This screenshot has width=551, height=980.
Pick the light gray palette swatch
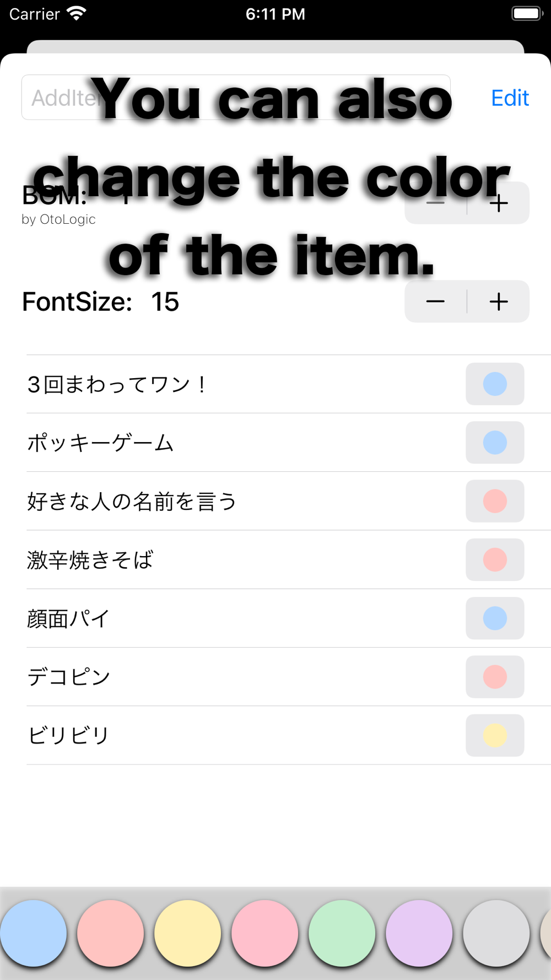(496, 933)
